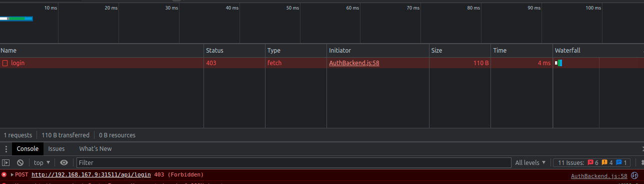Open the top JavaScript context dropdown
The width and height of the screenshot is (644, 184).
[x=42, y=162]
